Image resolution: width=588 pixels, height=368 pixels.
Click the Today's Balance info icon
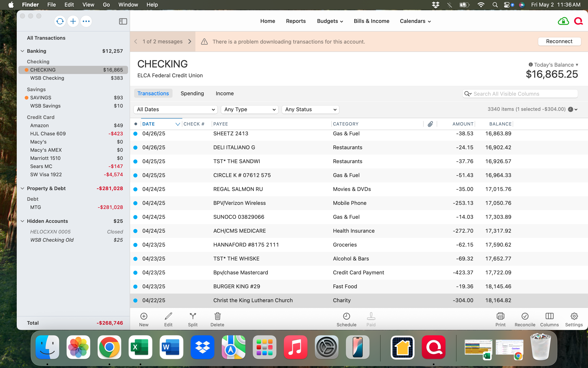[531, 64]
